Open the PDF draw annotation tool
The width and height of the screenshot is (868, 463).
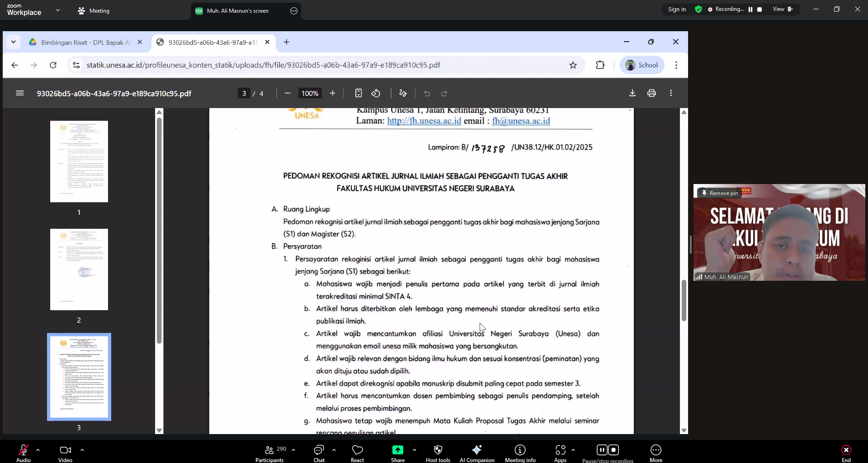tap(403, 93)
